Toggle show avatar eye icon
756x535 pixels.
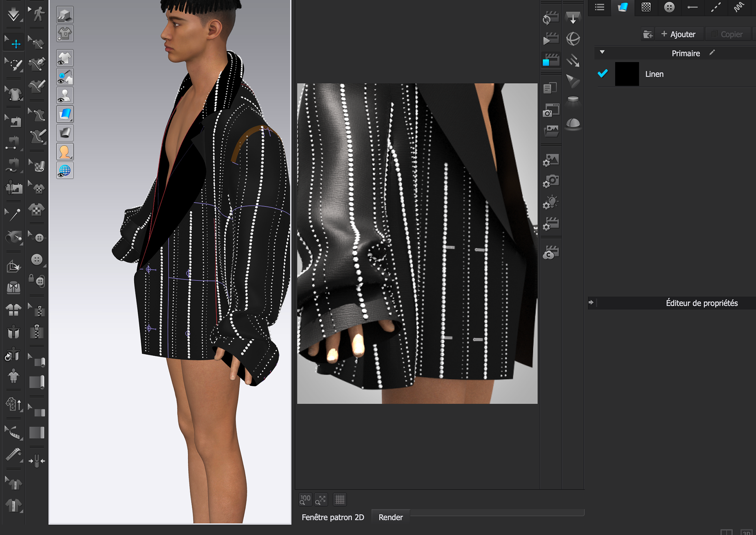click(65, 96)
